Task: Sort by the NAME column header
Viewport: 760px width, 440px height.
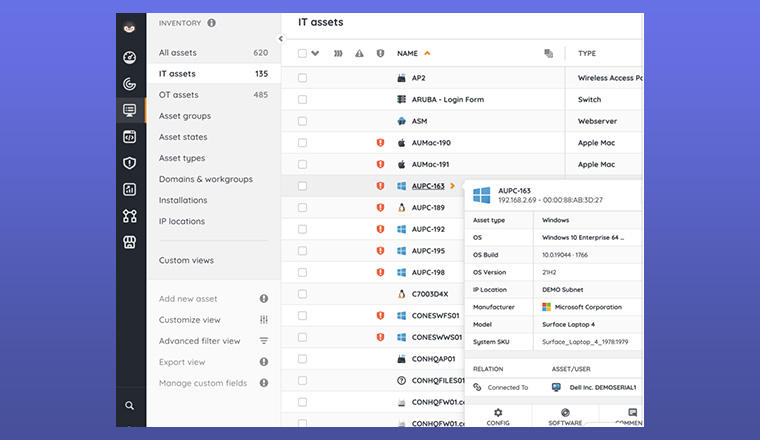Action: [407, 54]
